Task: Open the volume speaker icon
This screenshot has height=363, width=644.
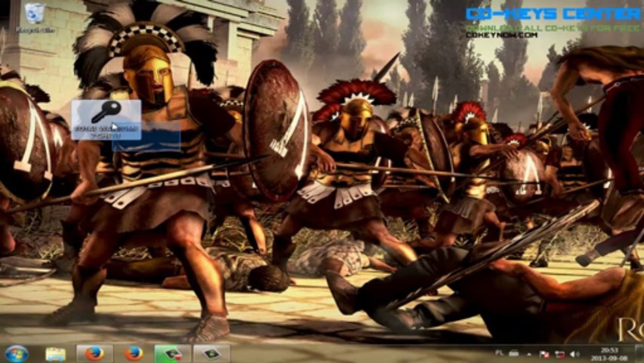Action: pyautogui.click(x=575, y=354)
